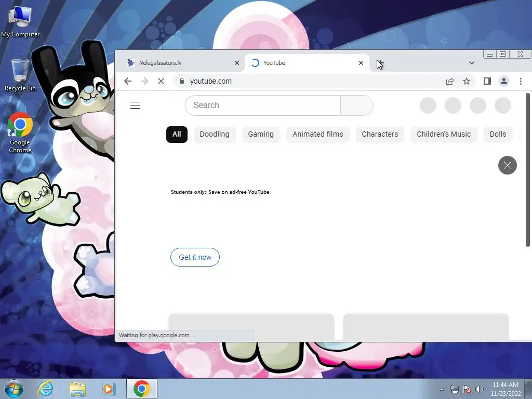This screenshot has height=399, width=532.
Task: Launch Internet Explorer from the taskbar
Action: [x=45, y=389]
